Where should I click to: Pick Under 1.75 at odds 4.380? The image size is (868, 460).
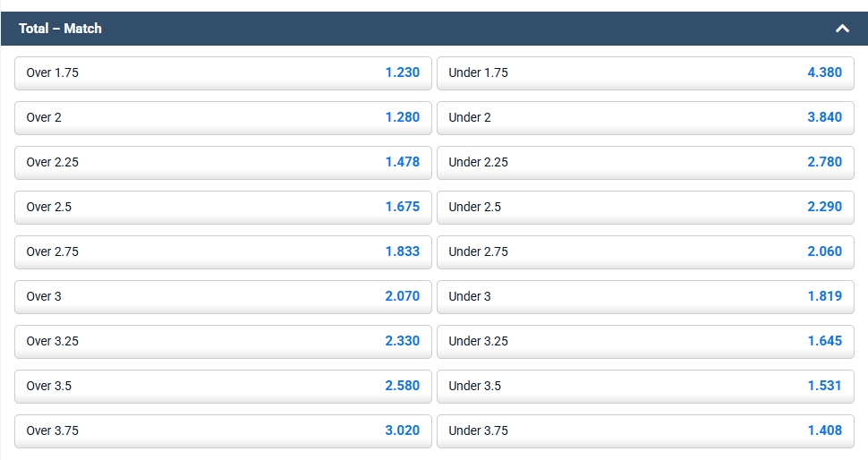pyautogui.click(x=645, y=72)
